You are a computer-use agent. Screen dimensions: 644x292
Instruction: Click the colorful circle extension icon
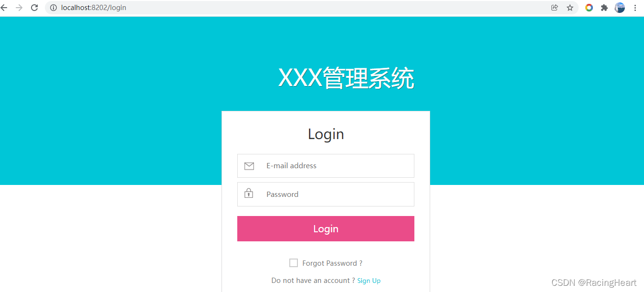(x=589, y=8)
